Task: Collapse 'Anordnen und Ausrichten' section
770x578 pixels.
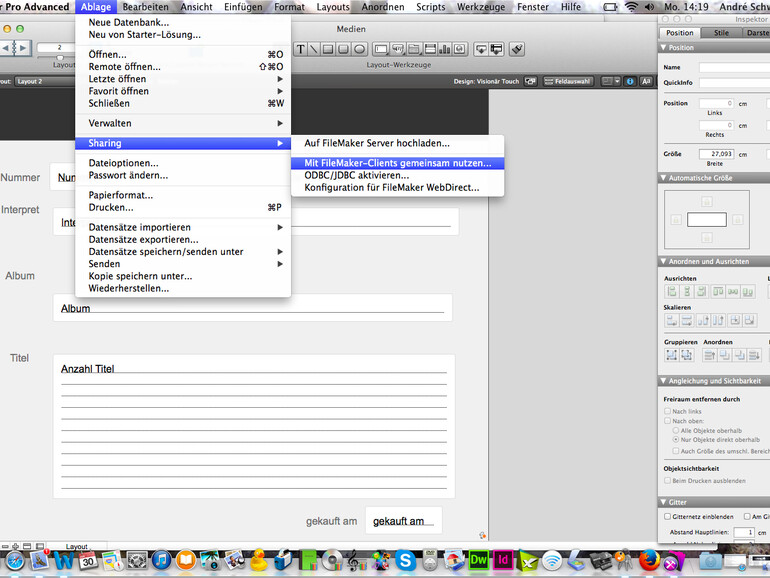Action: (x=714, y=261)
